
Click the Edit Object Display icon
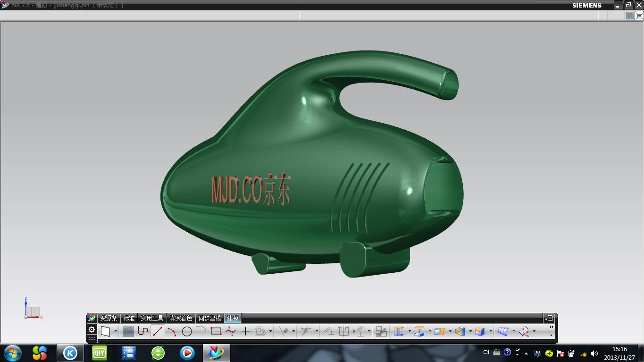coord(381,331)
